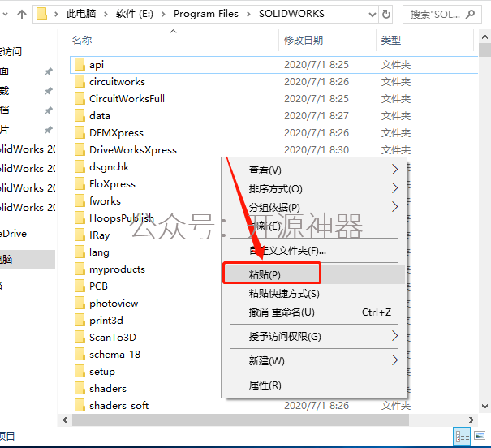Sort by 修改日期 column header
The image size is (491, 448).
pos(303,40)
